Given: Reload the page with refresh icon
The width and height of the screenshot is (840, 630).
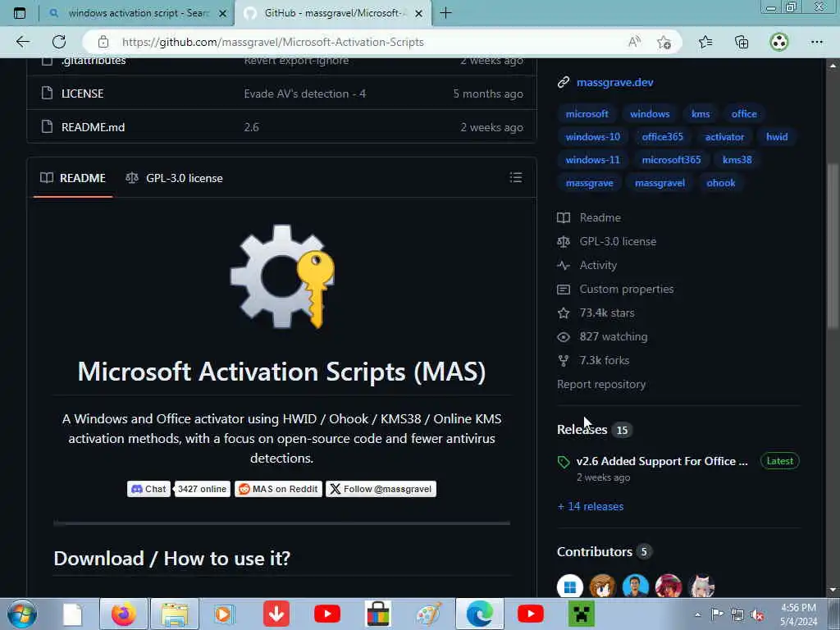Looking at the screenshot, I should (59, 42).
